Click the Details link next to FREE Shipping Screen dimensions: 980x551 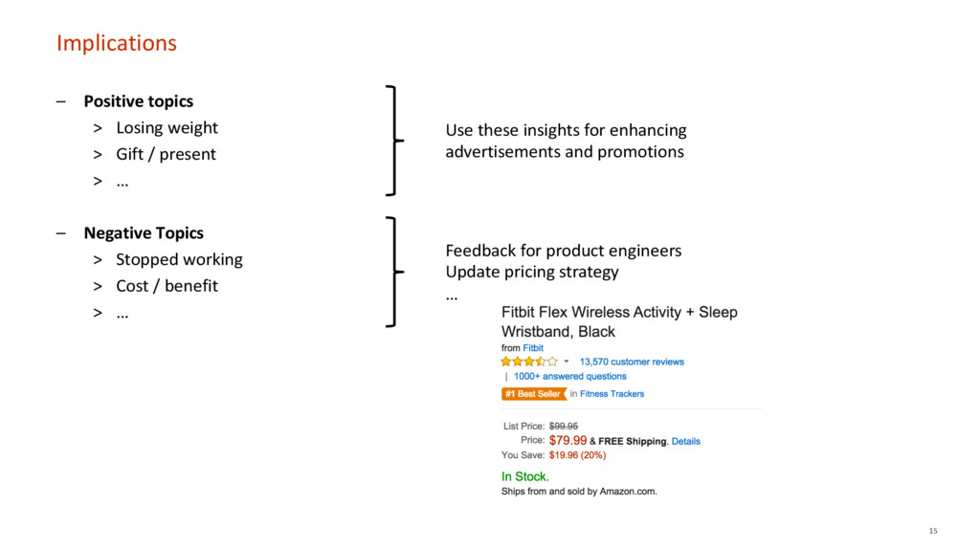(685, 441)
